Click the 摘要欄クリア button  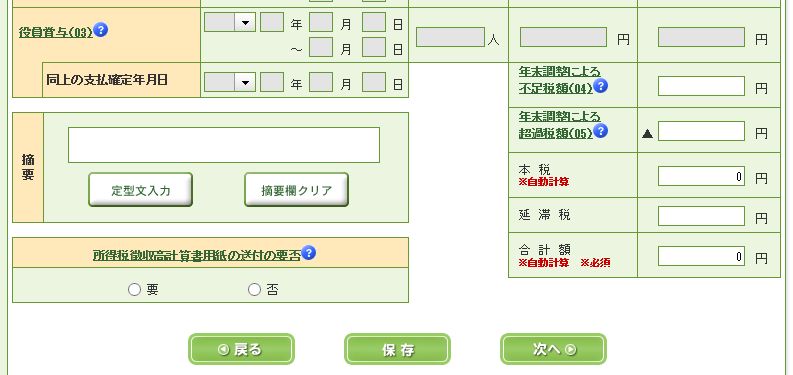296,190
